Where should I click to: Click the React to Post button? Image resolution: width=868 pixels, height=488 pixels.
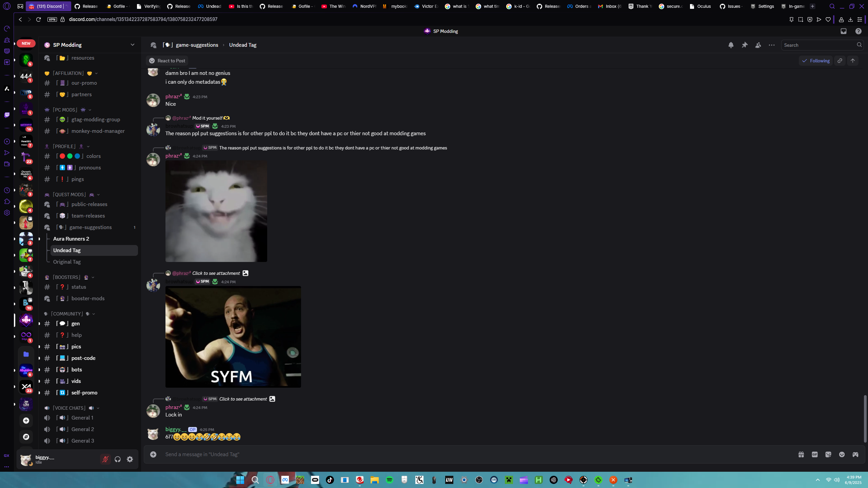167,61
